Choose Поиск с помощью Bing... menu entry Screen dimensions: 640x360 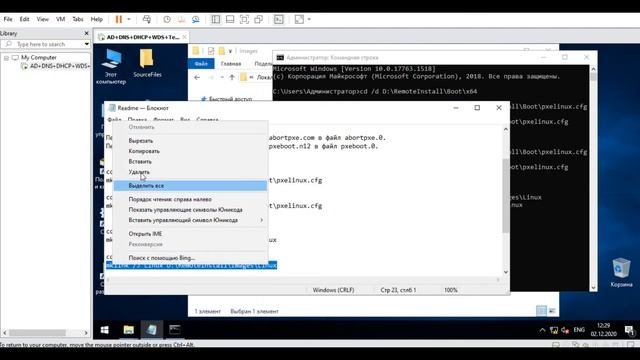(190, 258)
